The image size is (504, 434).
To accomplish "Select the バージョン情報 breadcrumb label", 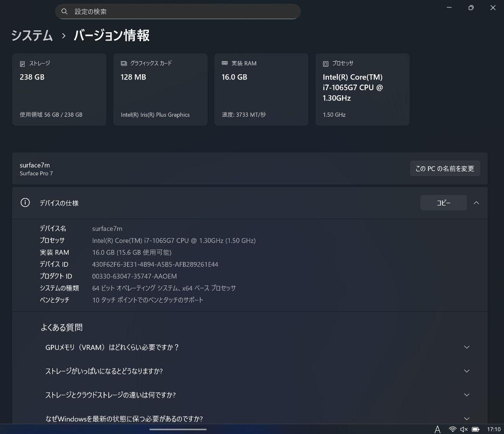I will [111, 36].
